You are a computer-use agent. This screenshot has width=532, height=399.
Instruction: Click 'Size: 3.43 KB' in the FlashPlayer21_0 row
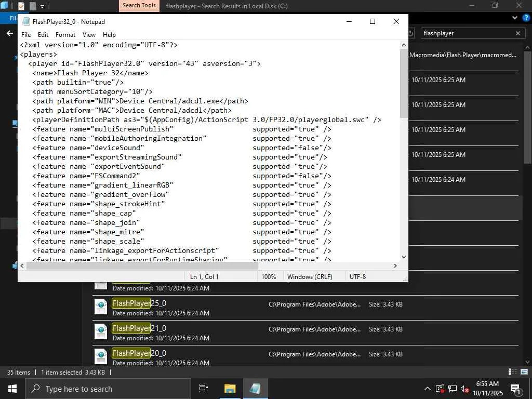[385, 329]
